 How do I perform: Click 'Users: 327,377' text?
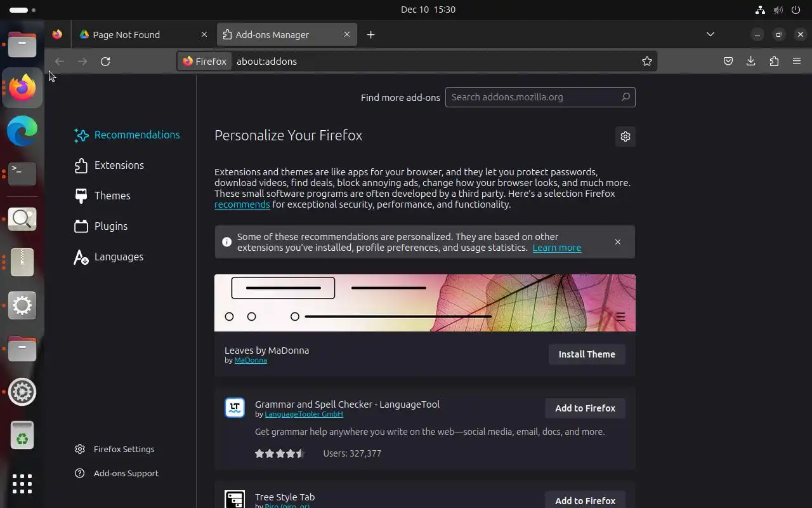(352, 453)
